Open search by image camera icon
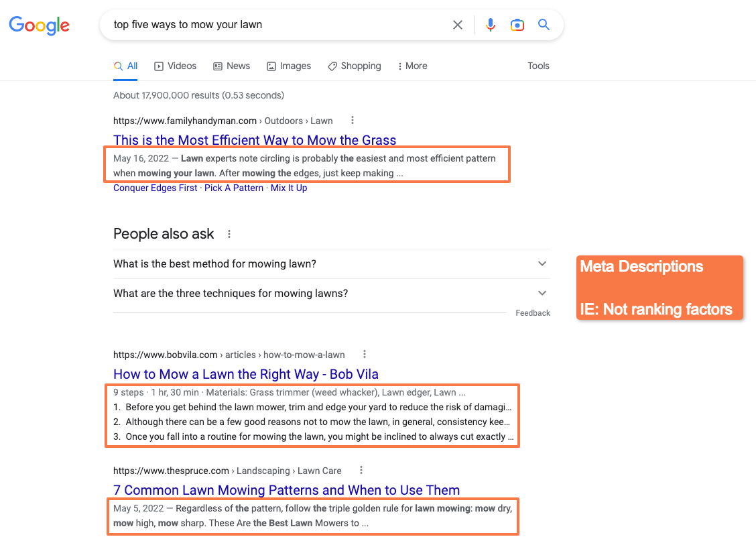This screenshot has height=539, width=756. [x=517, y=25]
